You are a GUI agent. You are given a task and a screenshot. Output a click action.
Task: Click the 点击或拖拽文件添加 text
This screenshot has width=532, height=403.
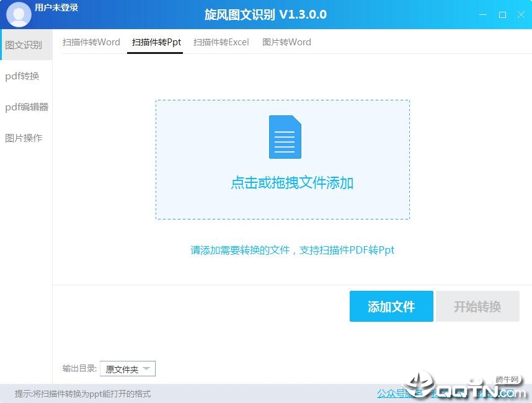click(x=292, y=183)
